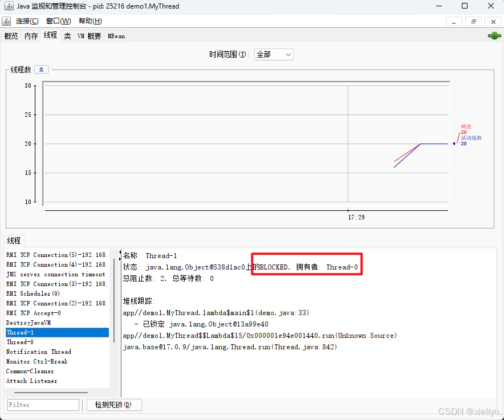Minimize the inner JConsole window
Viewport: 504px width, 420px height.
454,22
